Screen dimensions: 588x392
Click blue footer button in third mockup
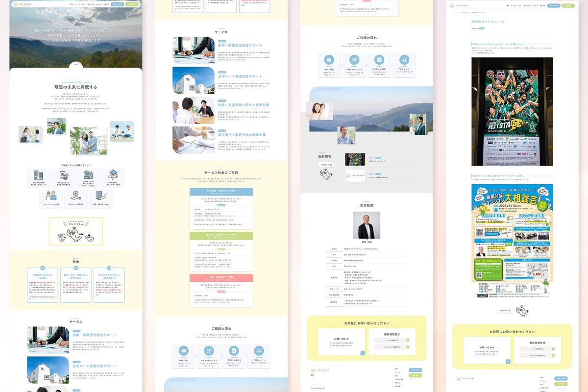415,370
